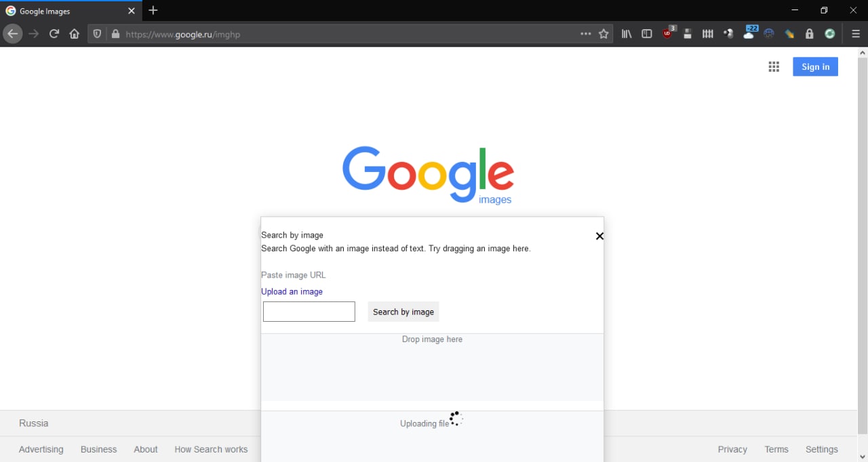868x462 pixels.
Task: Click the scrollbar up arrow
Action: (x=863, y=52)
